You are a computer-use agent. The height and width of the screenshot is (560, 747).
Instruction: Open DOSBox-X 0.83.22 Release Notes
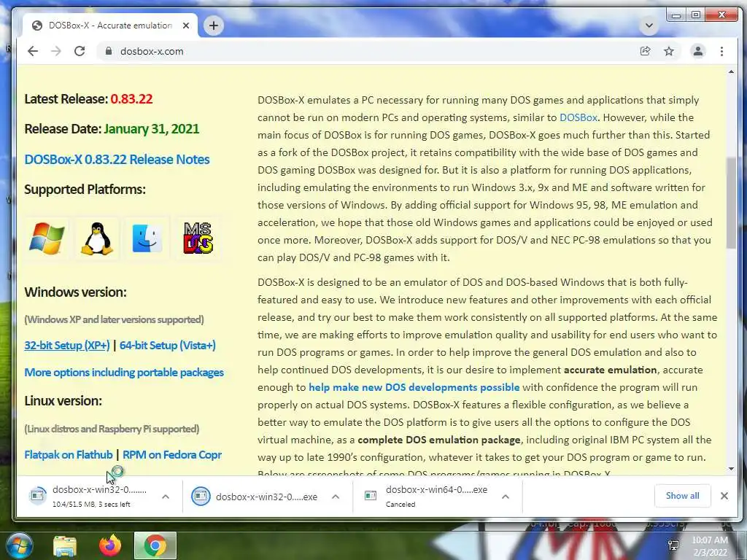pos(117,160)
